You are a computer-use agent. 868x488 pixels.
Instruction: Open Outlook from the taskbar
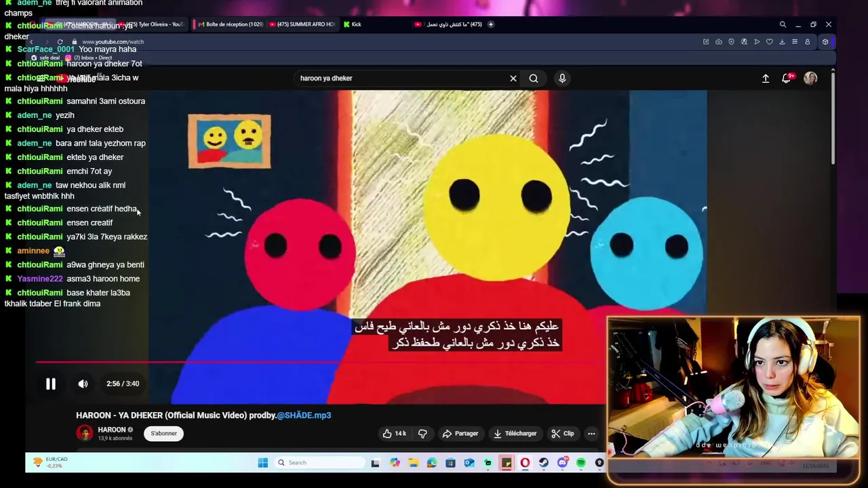click(469, 463)
